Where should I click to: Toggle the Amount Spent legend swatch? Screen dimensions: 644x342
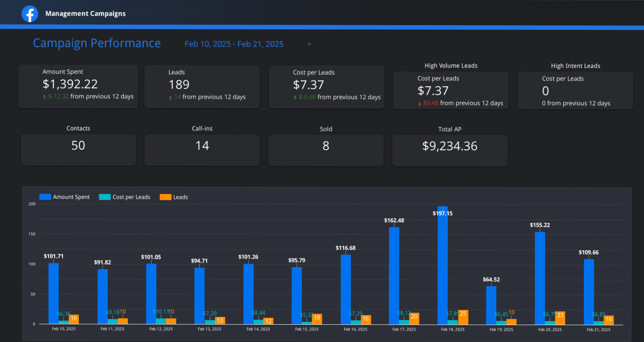(x=45, y=197)
